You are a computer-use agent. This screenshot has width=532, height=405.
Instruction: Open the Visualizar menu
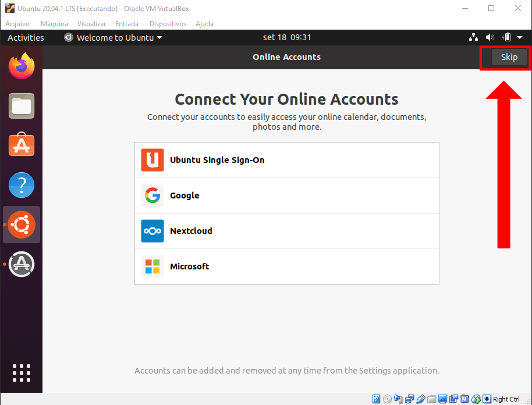click(x=91, y=24)
